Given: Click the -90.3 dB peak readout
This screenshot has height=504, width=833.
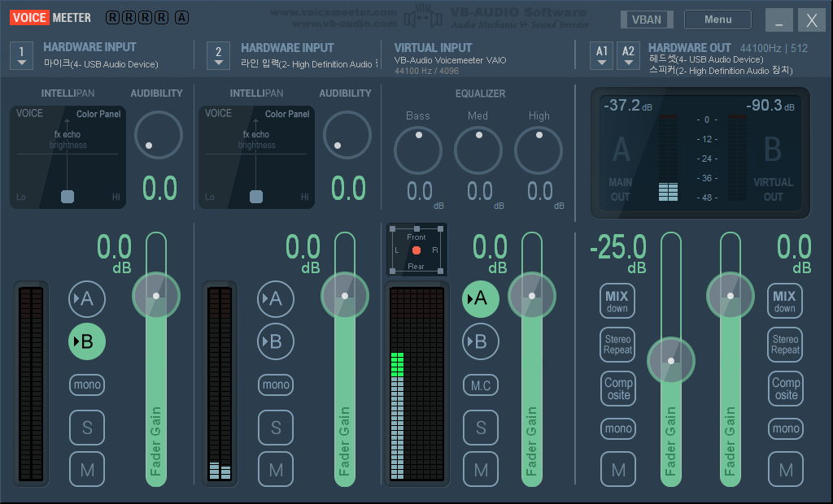Looking at the screenshot, I should [x=770, y=105].
